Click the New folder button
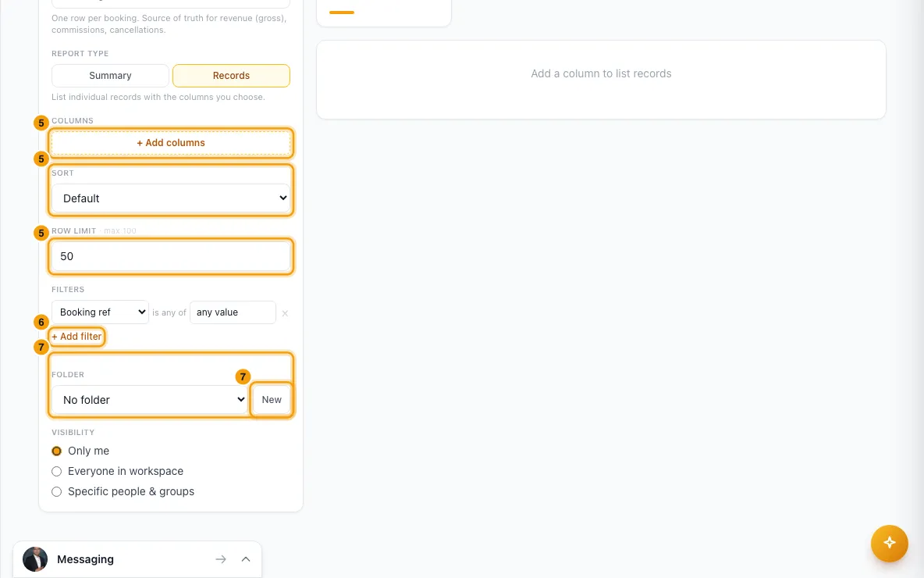Viewport: 924px width, 578px height. [272, 400]
